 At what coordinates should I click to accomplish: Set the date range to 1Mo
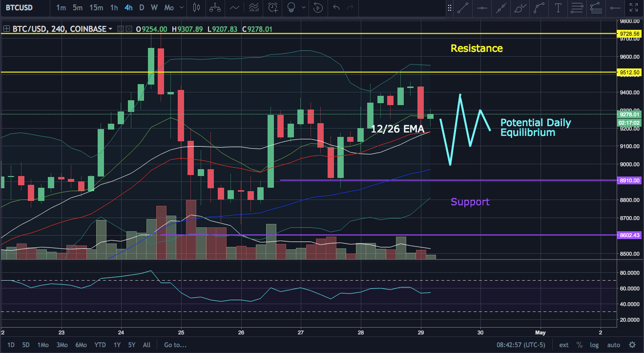[x=42, y=345]
